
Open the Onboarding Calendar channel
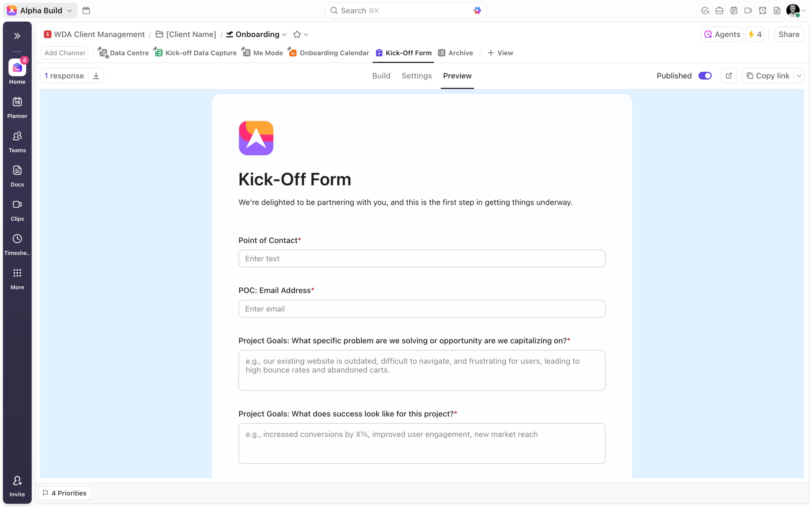pos(328,53)
